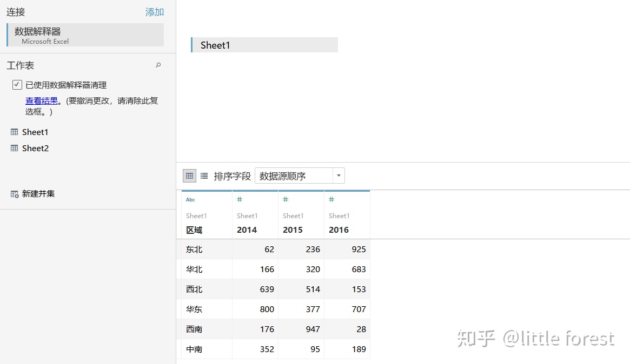Click the value 947 in 西南 row
630x364 pixels.
313,329
